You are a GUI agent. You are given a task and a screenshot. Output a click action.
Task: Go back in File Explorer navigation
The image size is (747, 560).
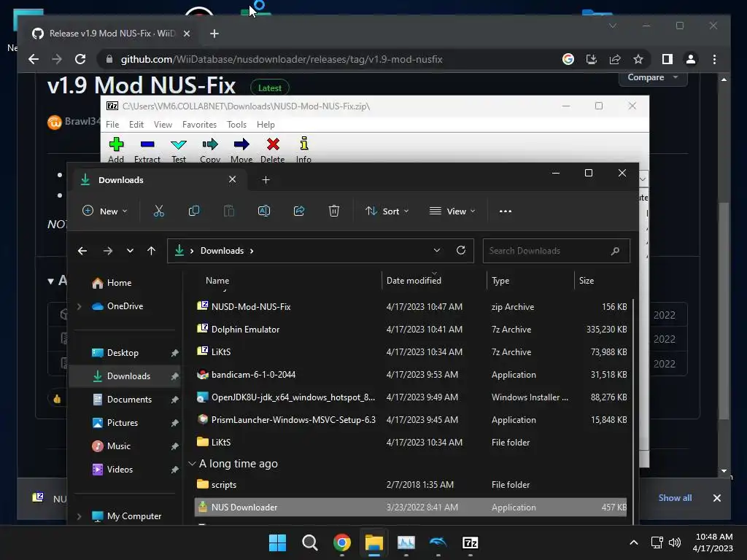82,251
